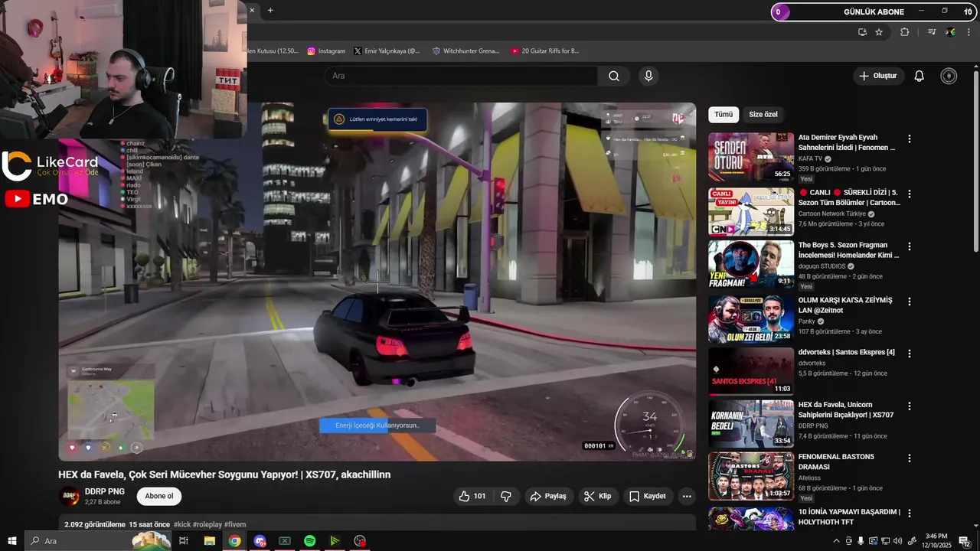Switch to Chrome on the taskbar
Image resolution: width=980 pixels, height=551 pixels.
[x=234, y=541]
